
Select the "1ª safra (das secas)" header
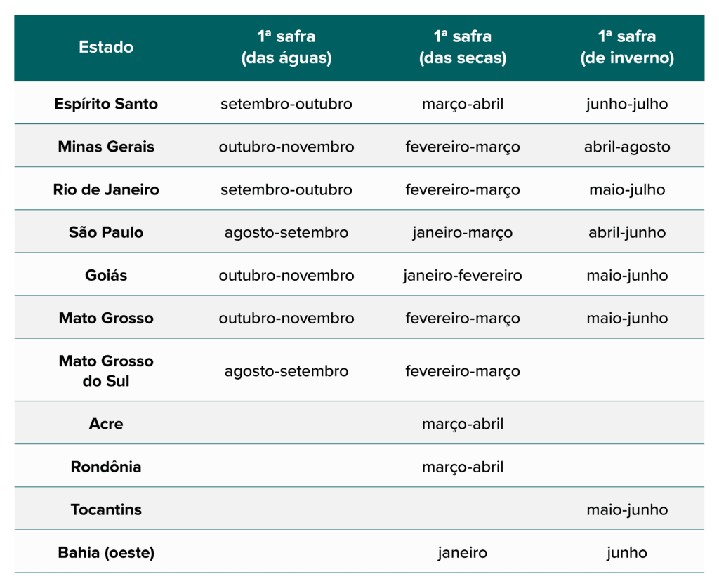pos(462,47)
